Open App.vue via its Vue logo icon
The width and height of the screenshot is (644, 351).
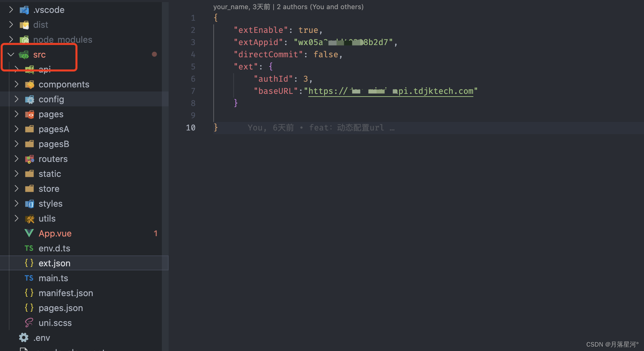click(29, 233)
